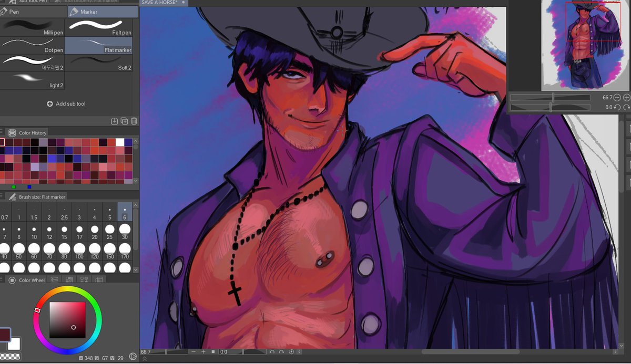Viewport: 631px width, 364px height.
Task: Click brush size panel scroll up arrow
Action: 136,206
